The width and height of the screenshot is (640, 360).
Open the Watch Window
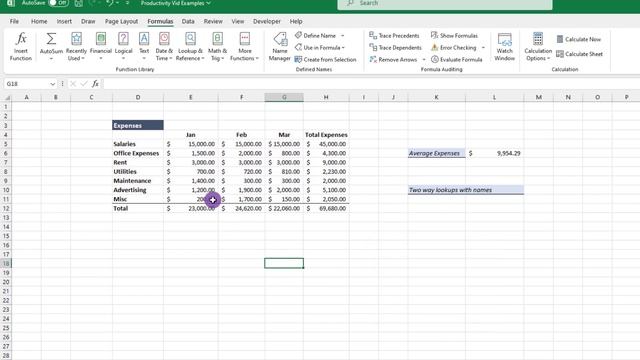click(504, 47)
